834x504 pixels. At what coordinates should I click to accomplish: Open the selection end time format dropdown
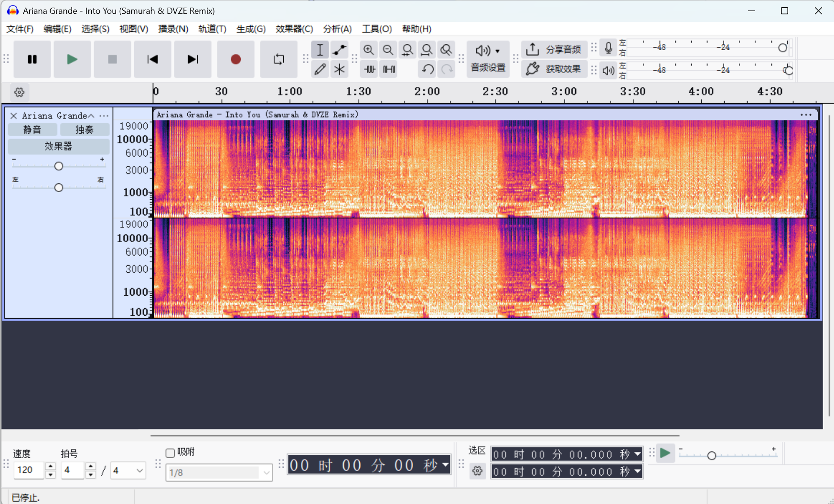638,472
